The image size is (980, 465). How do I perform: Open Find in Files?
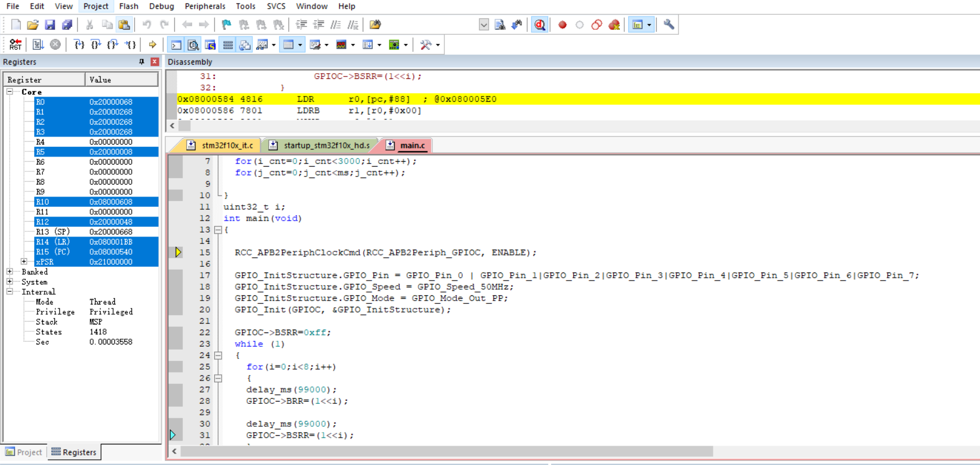point(375,25)
